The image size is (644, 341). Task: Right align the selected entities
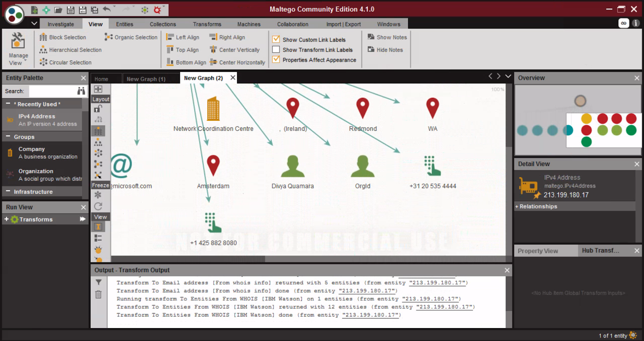coord(227,37)
